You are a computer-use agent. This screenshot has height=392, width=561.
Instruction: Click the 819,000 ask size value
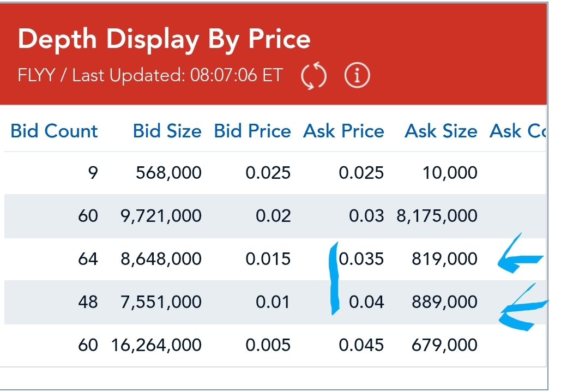pos(444,258)
